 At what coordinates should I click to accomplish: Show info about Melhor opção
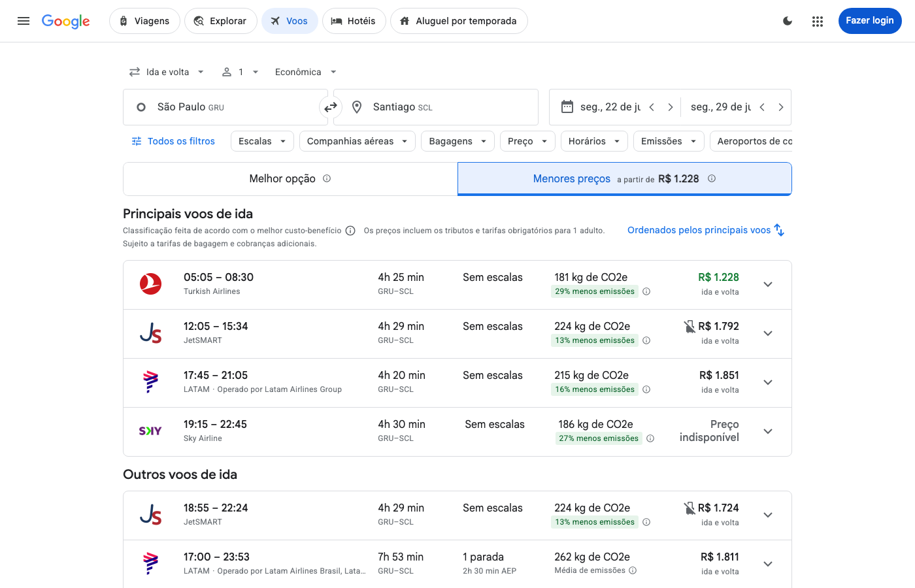click(x=327, y=178)
